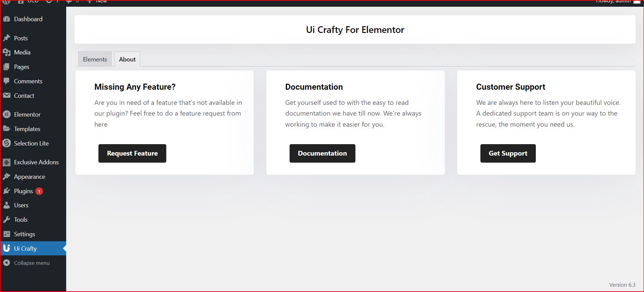Click the feature request description paragraph
This screenshot has width=644, height=292.
[168, 113]
